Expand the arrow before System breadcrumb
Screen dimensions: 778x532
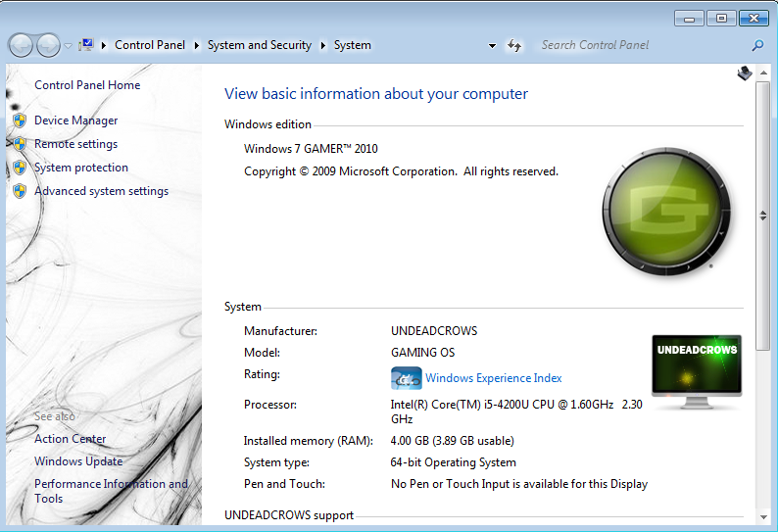323,46
